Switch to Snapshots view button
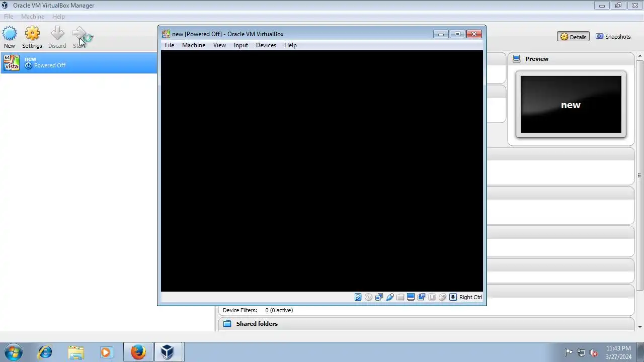The image size is (644, 362). pyautogui.click(x=613, y=37)
